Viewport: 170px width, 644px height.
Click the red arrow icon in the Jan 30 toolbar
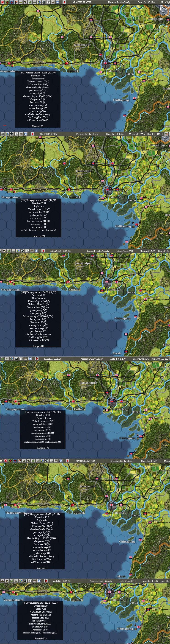click(64, 2)
